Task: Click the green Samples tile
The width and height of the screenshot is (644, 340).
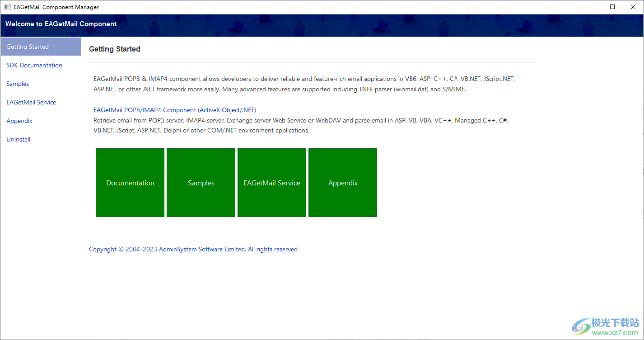Action: (x=201, y=183)
